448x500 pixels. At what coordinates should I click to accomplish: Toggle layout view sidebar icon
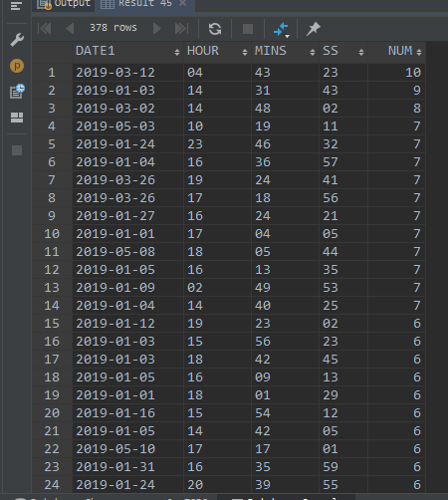(17, 118)
